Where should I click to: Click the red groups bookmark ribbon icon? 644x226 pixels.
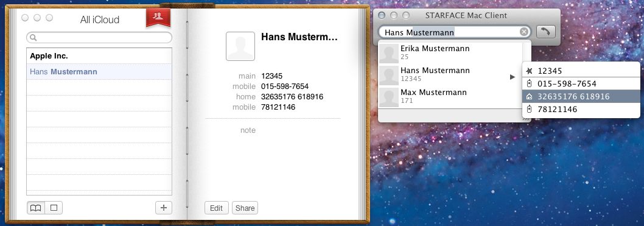tap(158, 17)
